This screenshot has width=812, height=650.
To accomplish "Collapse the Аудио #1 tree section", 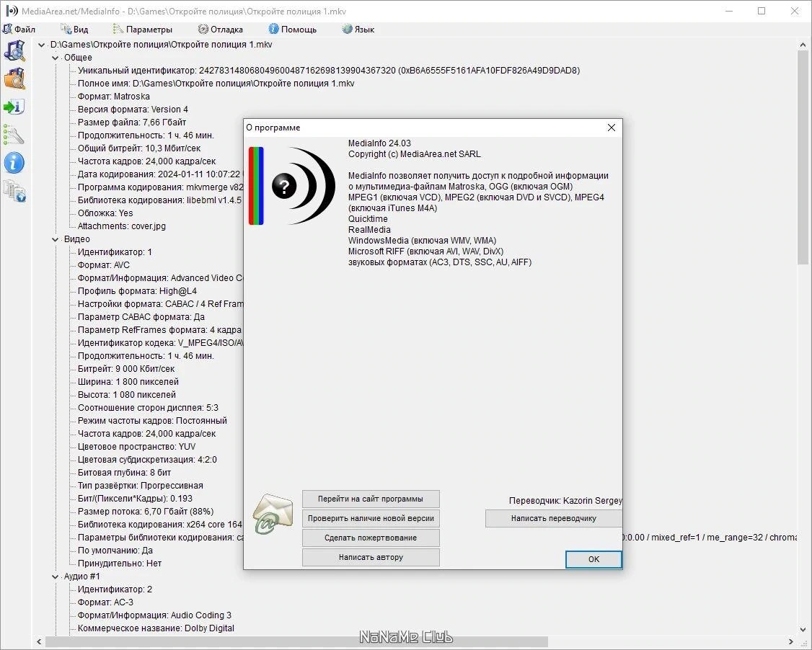I will pos(55,576).
